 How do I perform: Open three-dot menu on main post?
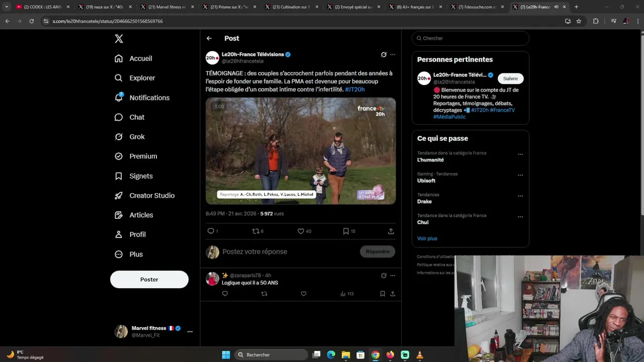click(393, 54)
